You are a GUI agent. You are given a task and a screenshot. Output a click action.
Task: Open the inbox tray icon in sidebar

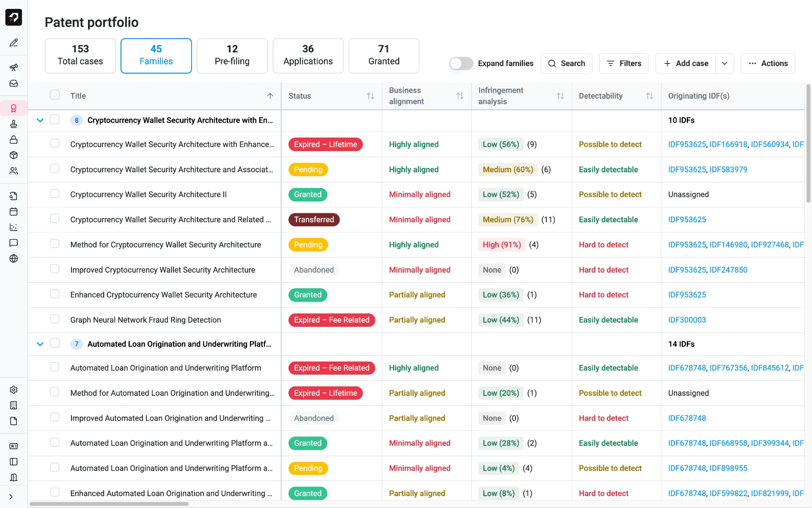(x=14, y=83)
